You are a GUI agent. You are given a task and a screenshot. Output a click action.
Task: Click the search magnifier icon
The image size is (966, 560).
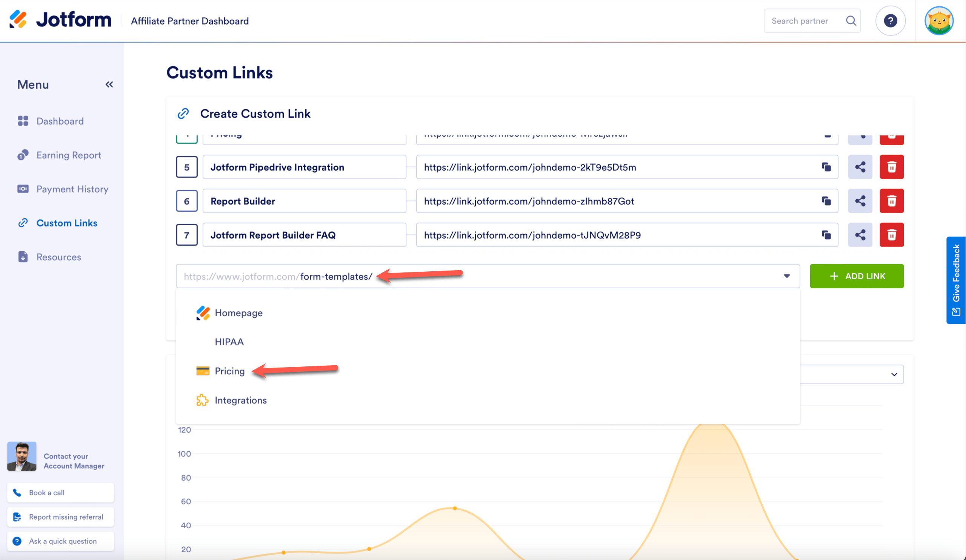(x=851, y=21)
